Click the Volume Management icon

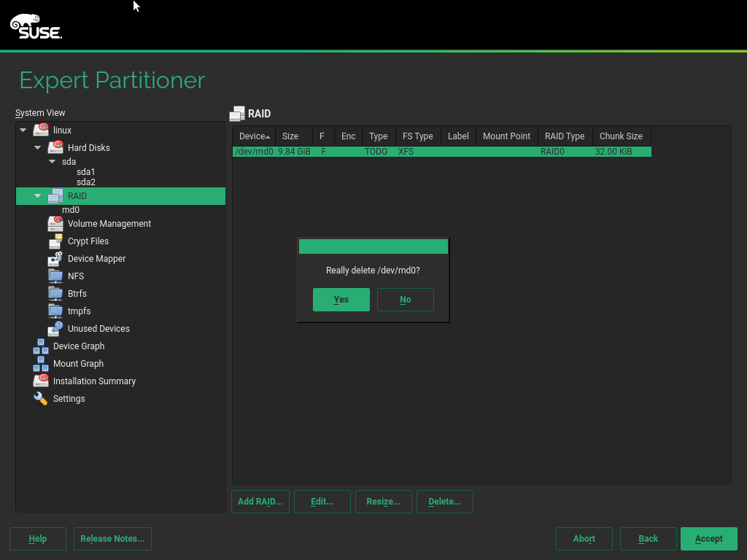pos(55,223)
